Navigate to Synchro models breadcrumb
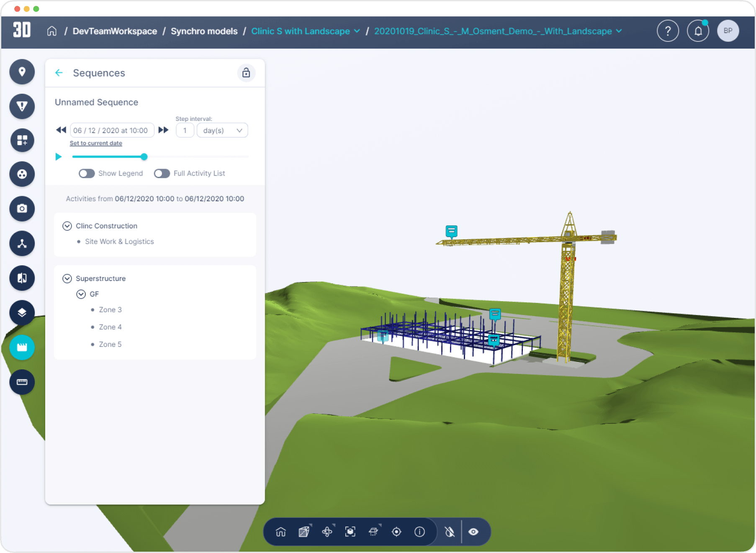 pyautogui.click(x=204, y=31)
